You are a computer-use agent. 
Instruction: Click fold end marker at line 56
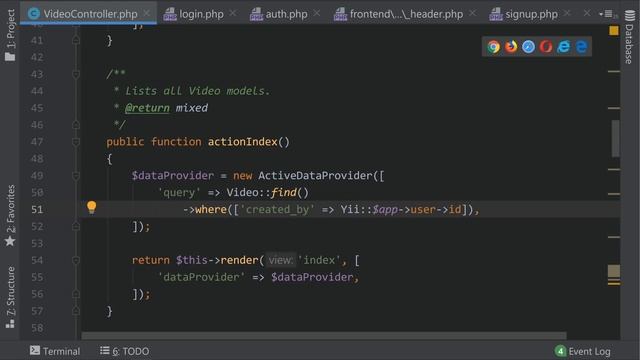76,294
